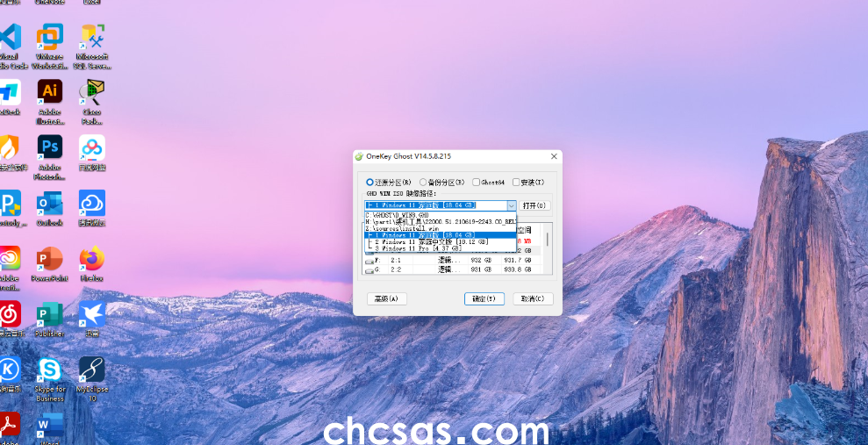
Task: Select the 还原分区(R) radio option
Action: 389,182
